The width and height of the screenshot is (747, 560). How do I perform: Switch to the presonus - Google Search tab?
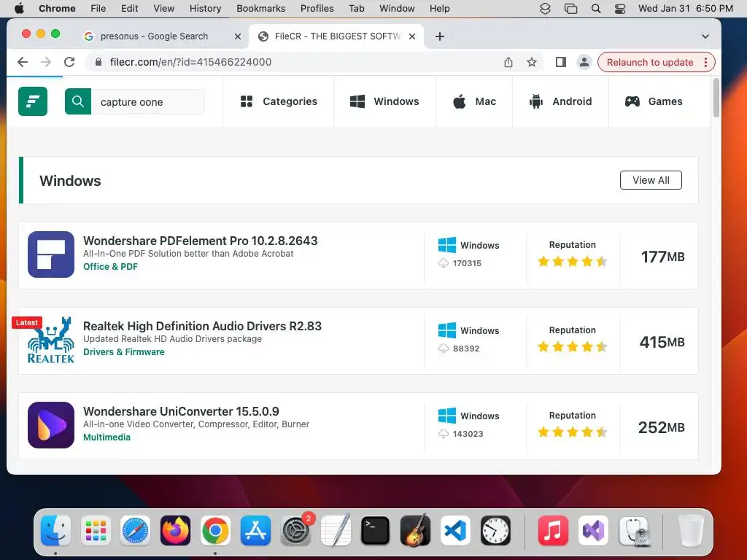click(153, 36)
